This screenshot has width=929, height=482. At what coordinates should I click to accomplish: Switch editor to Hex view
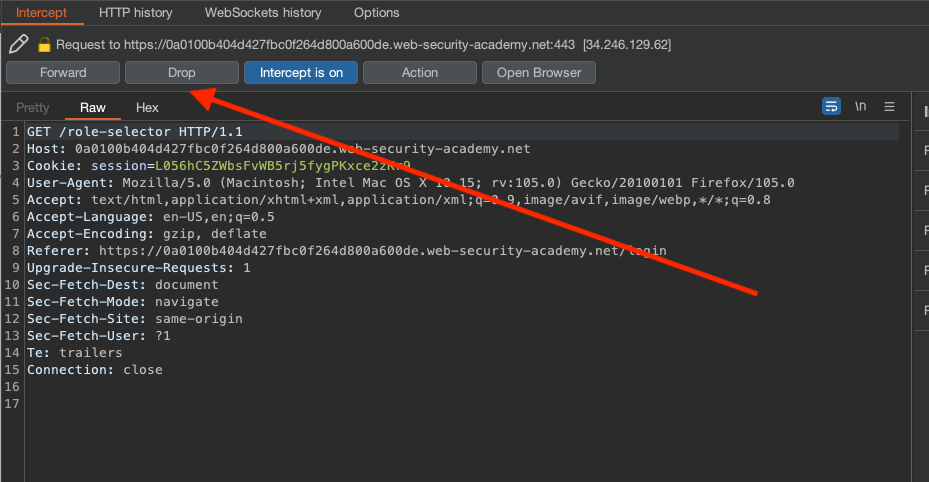(x=147, y=108)
